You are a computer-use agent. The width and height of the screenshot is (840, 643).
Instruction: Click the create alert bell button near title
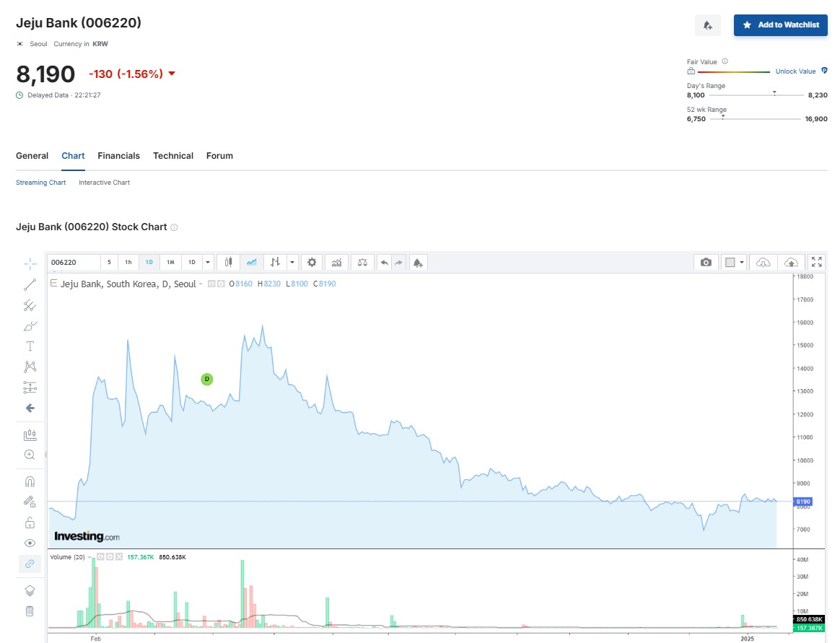(x=708, y=25)
